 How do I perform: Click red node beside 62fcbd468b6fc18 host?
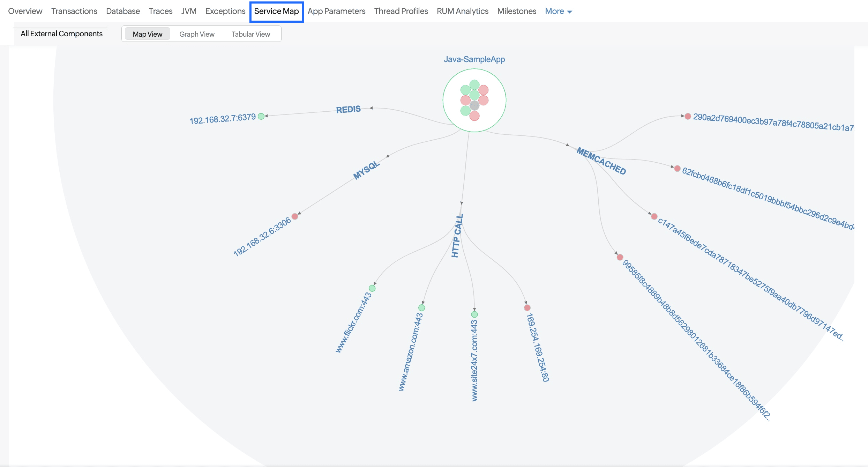pos(677,169)
